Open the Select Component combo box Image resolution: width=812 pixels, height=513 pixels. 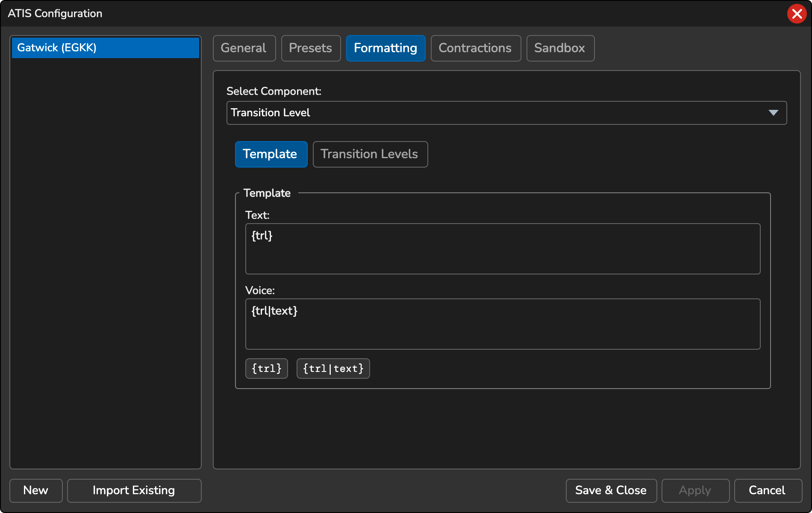click(496, 113)
